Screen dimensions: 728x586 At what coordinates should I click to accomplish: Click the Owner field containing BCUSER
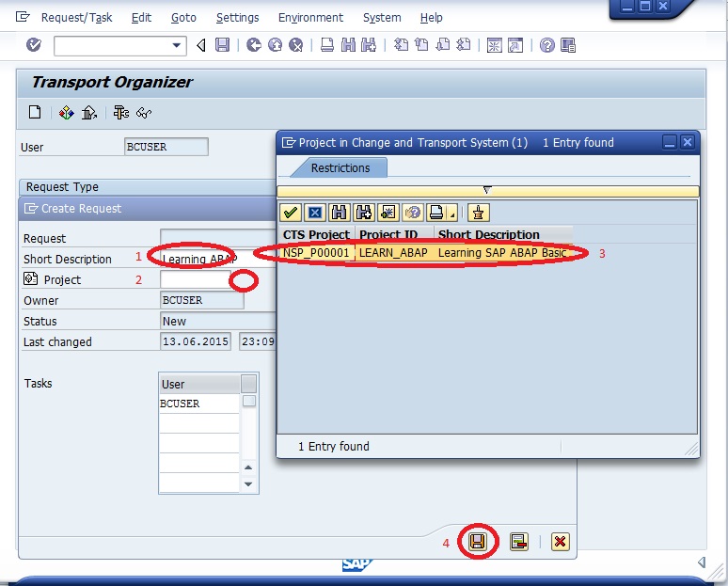click(202, 300)
